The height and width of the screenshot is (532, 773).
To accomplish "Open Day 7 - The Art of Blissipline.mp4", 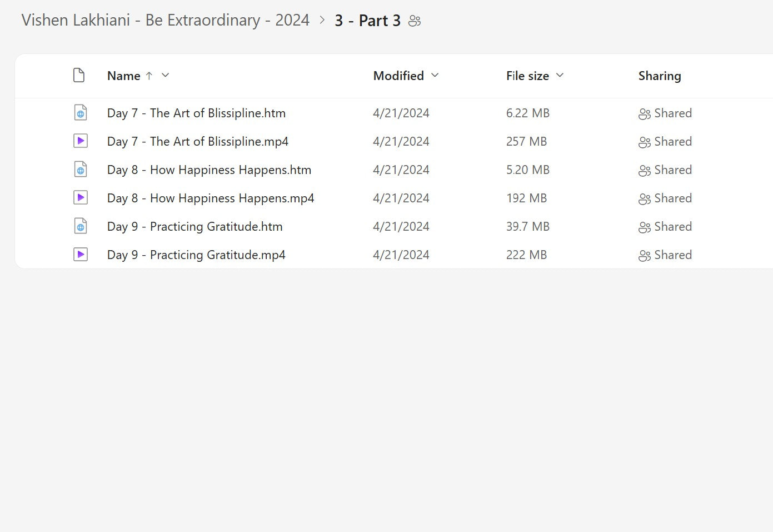I will point(197,141).
